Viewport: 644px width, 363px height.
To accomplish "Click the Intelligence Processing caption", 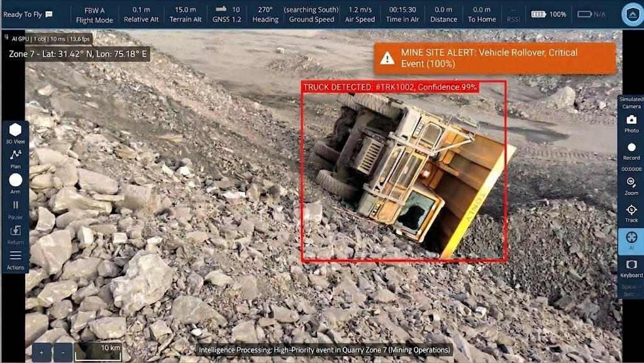I will [x=325, y=350].
